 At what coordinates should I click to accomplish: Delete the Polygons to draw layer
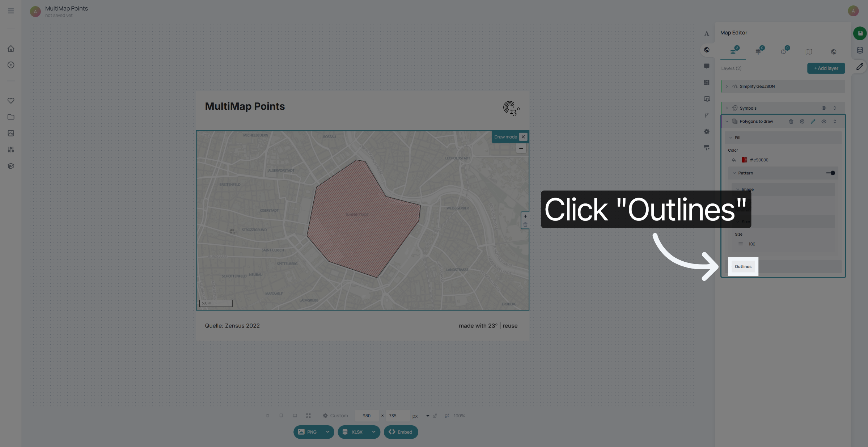[x=791, y=122]
